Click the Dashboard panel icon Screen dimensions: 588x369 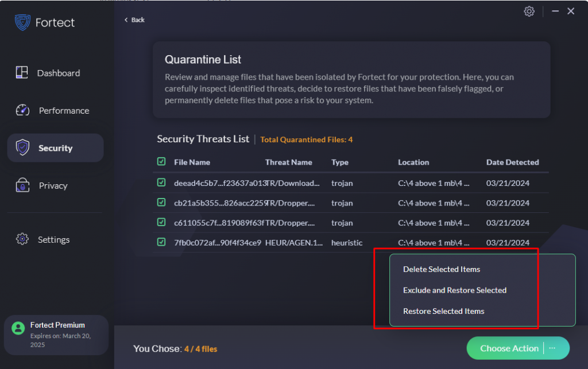tap(22, 72)
